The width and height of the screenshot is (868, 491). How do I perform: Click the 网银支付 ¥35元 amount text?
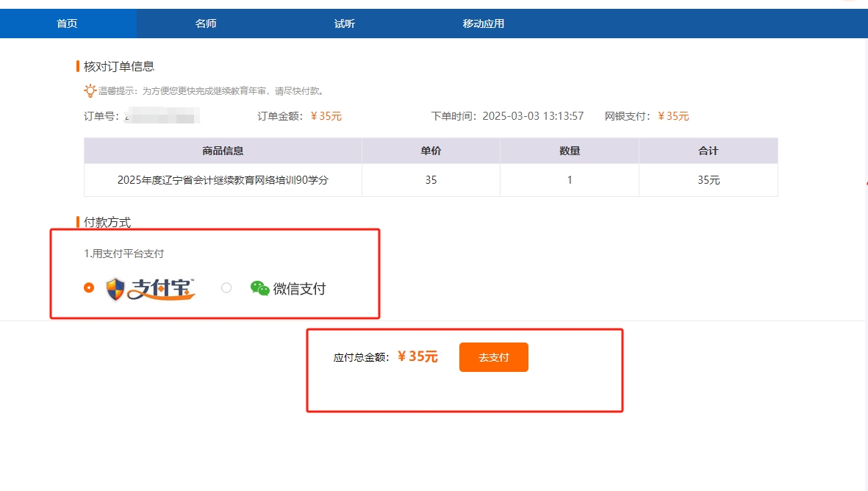point(675,115)
